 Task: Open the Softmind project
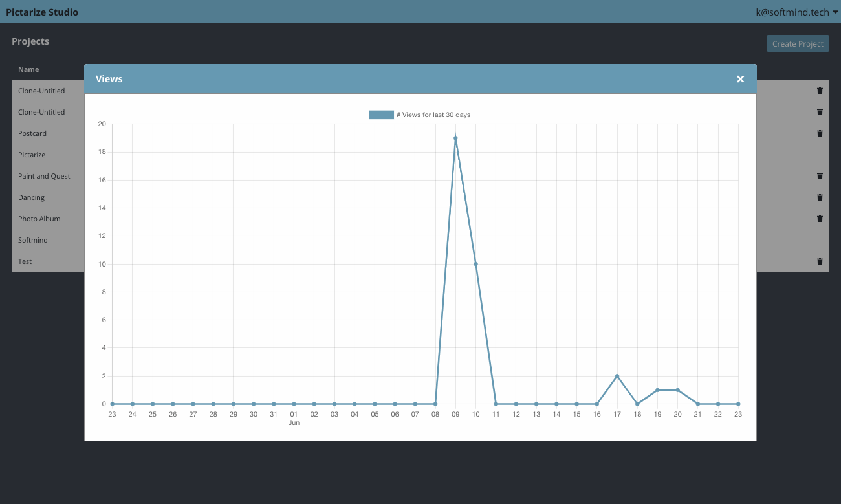click(33, 240)
